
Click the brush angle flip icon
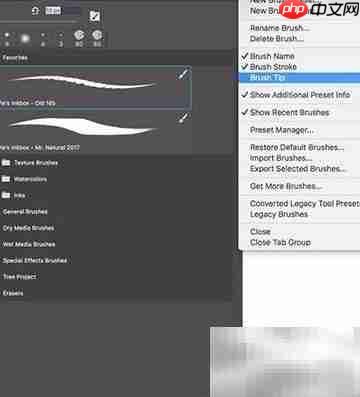(x=36, y=11)
